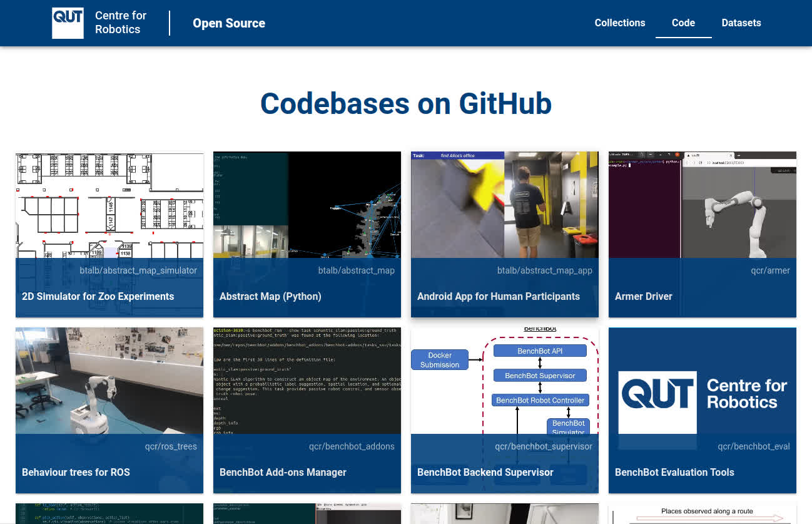The image size is (812, 524).
Task: Go to the Collections tab
Action: pos(619,23)
